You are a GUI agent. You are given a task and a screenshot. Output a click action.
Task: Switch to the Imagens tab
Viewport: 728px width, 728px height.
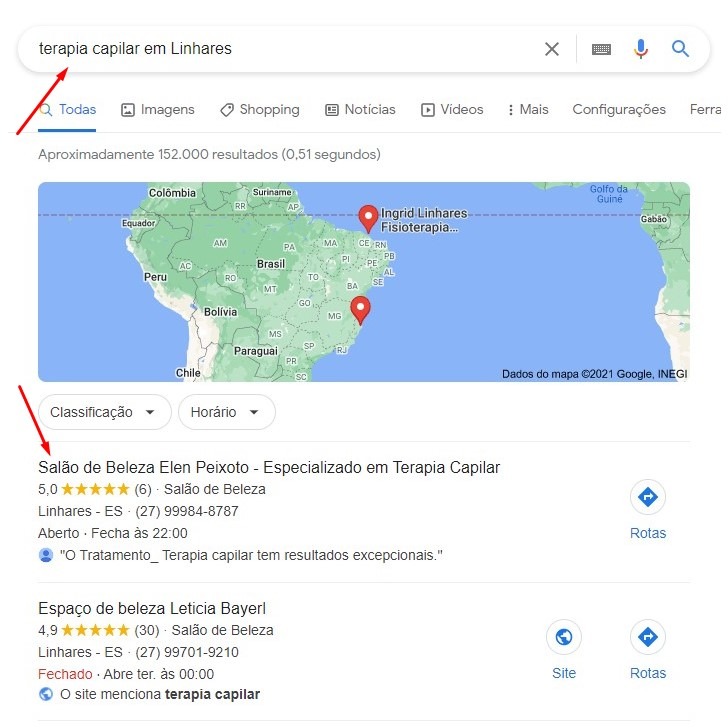[157, 110]
